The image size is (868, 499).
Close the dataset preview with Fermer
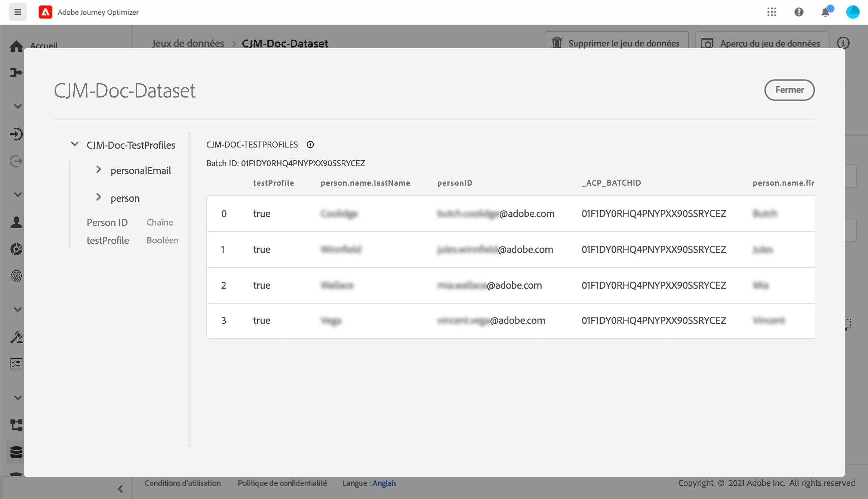789,90
